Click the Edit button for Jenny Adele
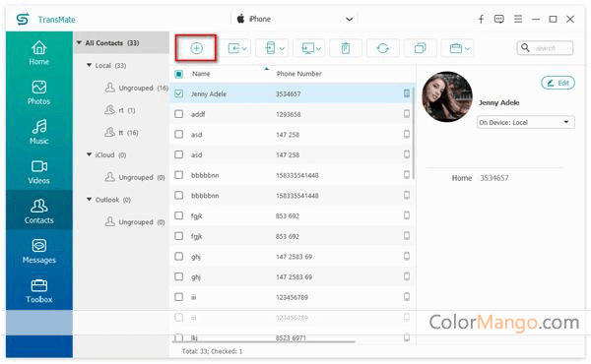Image resolution: width=591 pixels, height=364 pixels. tap(558, 83)
